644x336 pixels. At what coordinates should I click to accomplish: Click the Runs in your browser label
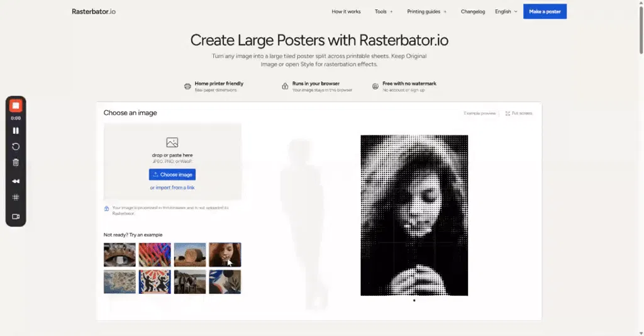(316, 84)
